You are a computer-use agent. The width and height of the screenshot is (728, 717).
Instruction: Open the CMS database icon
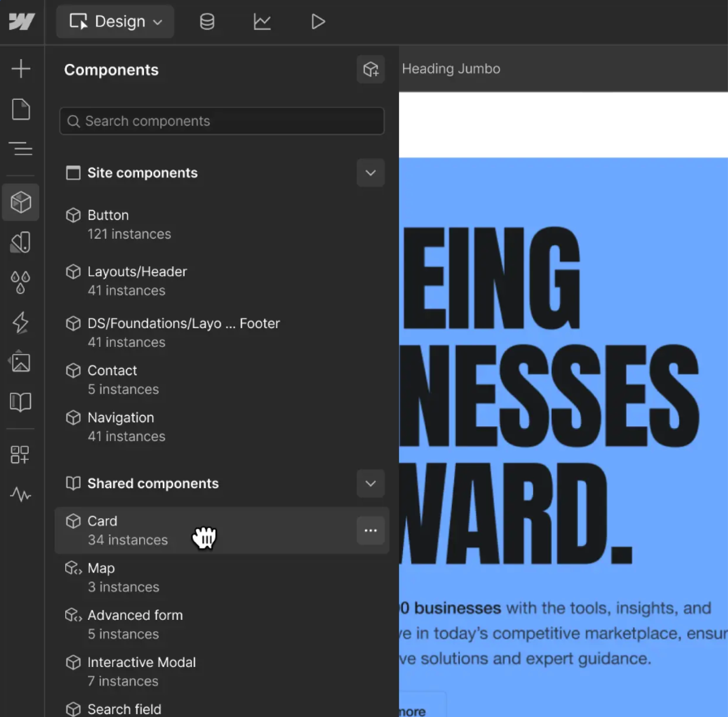(207, 22)
